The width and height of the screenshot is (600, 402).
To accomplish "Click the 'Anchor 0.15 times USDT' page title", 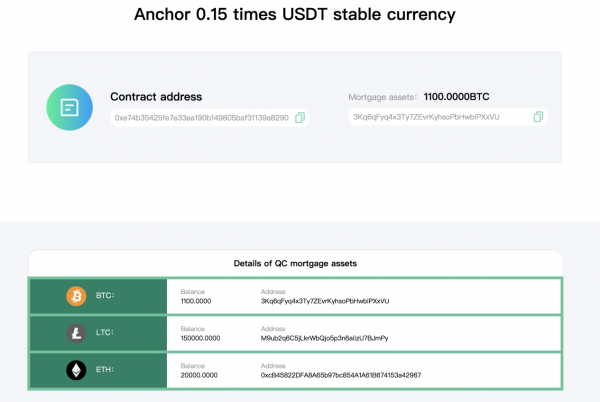I will (295, 16).
